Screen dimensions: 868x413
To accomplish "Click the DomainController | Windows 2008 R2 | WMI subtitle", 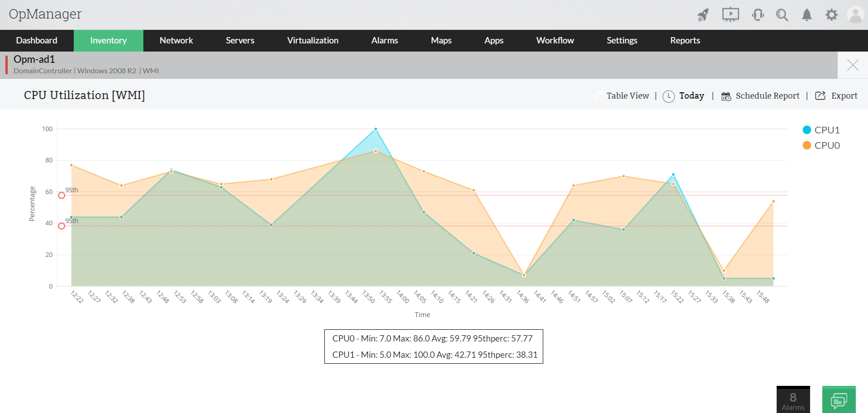I will [86, 71].
